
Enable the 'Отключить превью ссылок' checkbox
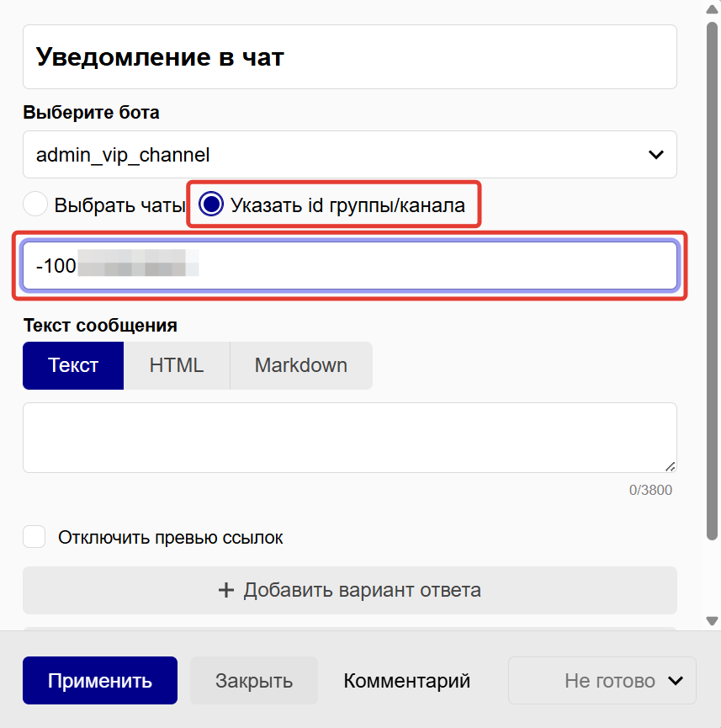coord(34,536)
